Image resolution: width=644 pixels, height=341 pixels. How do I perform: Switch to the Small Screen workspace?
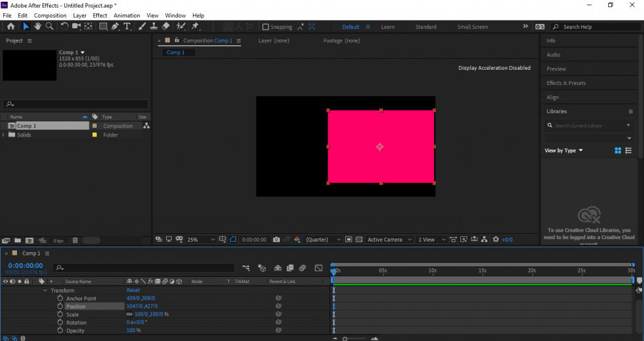click(x=473, y=27)
